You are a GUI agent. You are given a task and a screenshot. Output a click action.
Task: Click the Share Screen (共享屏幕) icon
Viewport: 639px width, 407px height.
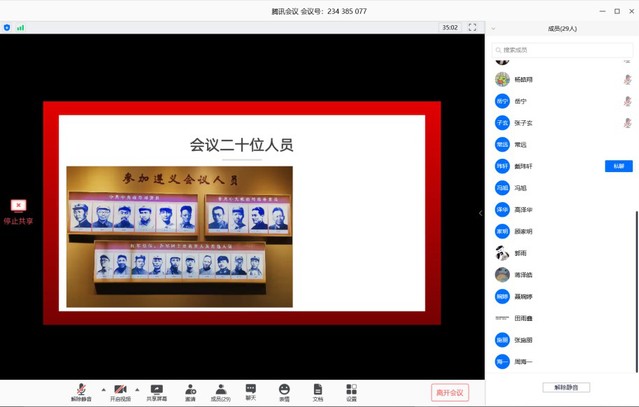click(x=157, y=389)
